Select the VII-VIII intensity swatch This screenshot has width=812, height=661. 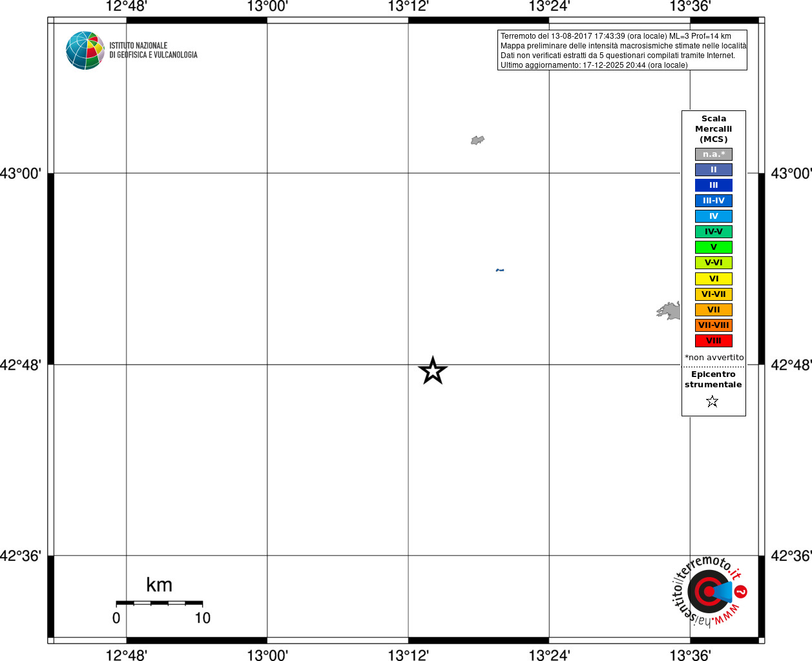click(x=714, y=325)
